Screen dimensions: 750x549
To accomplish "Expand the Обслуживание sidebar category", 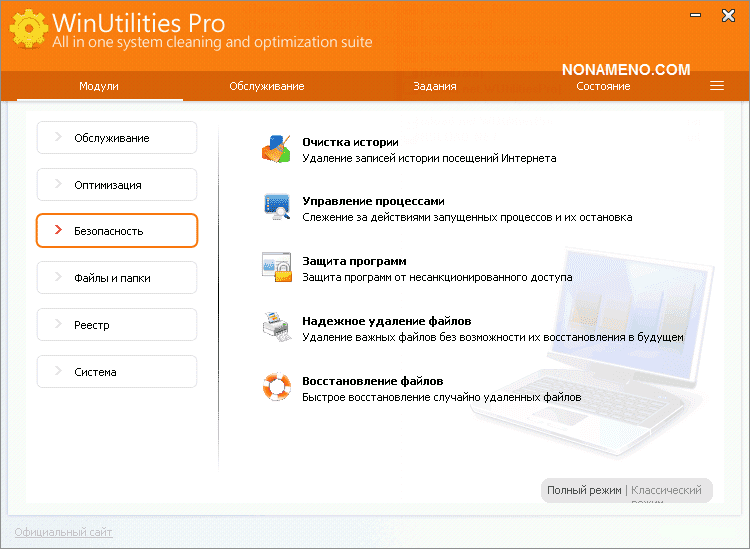I will pyautogui.click(x=117, y=138).
